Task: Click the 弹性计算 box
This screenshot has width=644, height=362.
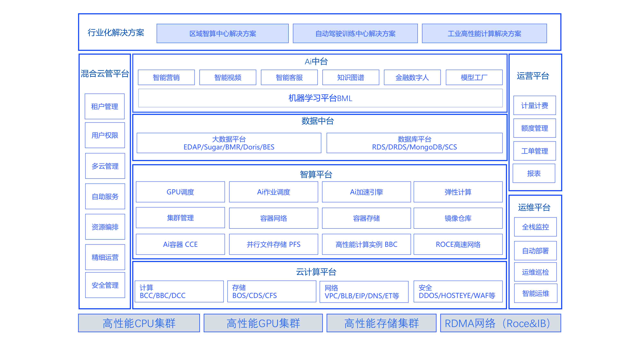Action: (458, 192)
